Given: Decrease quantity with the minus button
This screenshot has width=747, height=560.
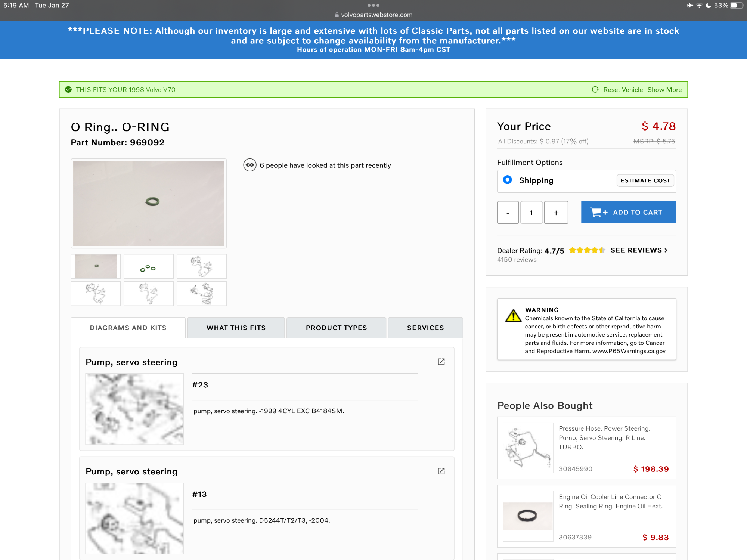Looking at the screenshot, I should click(x=508, y=213).
